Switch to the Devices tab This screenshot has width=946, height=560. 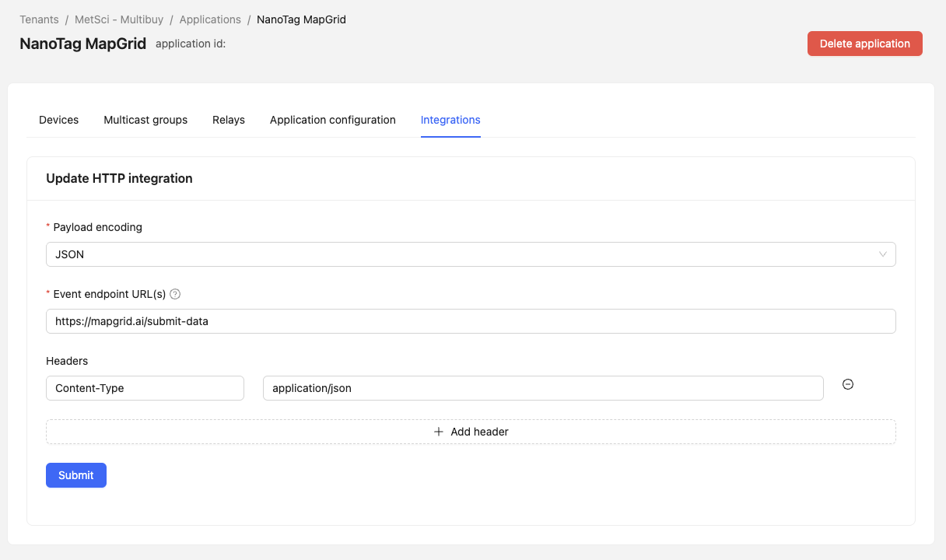58,120
